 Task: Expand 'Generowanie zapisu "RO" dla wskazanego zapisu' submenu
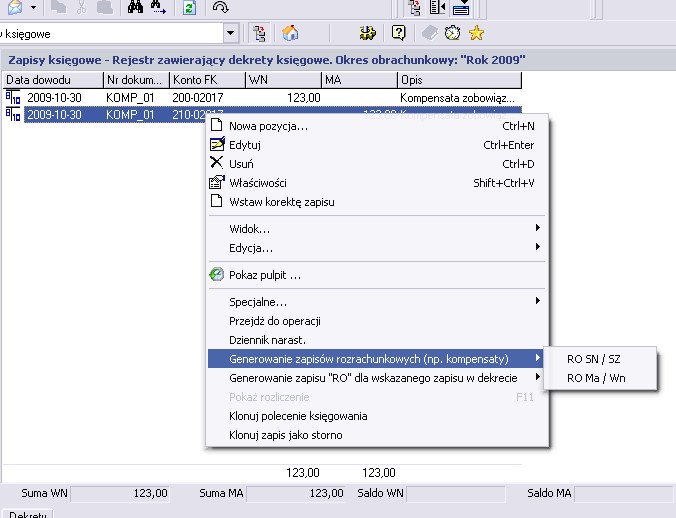[x=377, y=378]
